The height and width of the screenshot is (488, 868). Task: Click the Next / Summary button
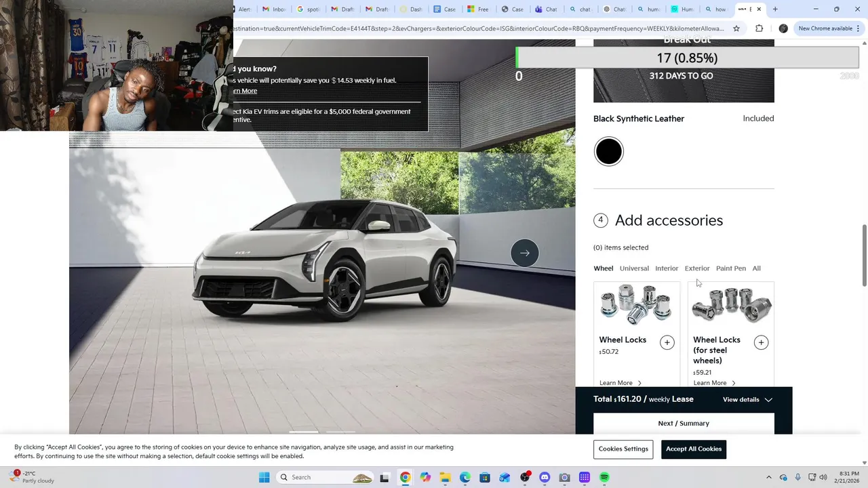(684, 424)
